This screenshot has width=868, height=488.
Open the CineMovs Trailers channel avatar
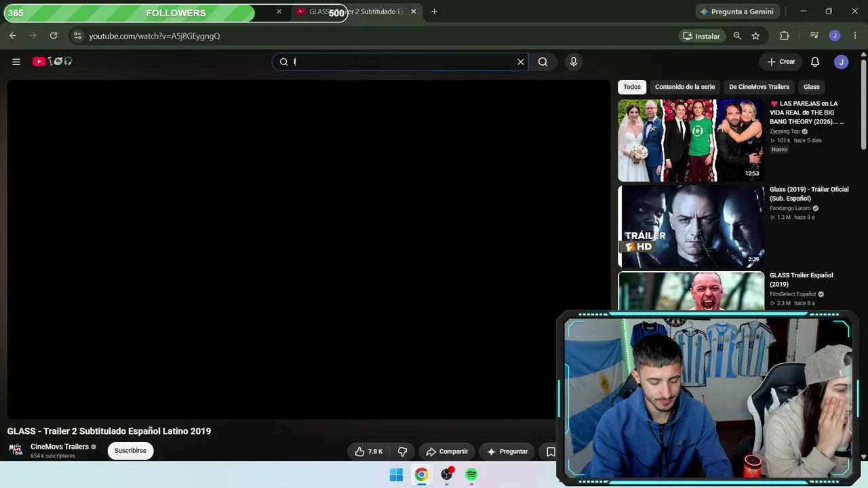16,450
